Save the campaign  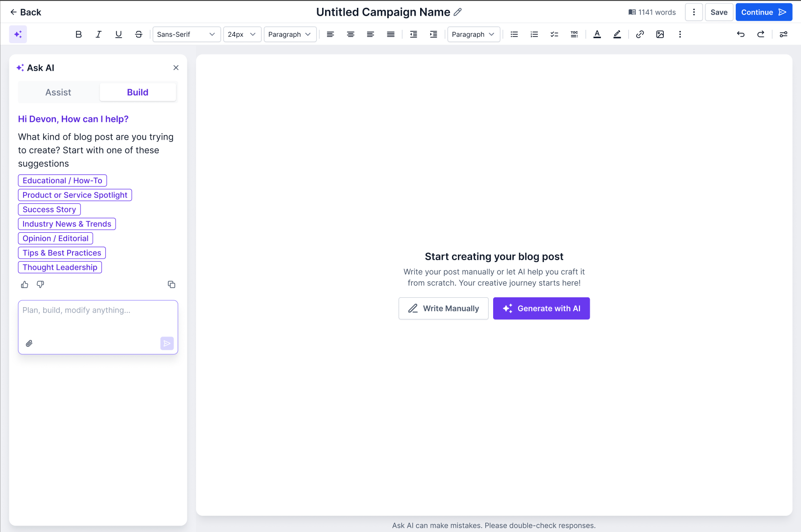point(719,12)
